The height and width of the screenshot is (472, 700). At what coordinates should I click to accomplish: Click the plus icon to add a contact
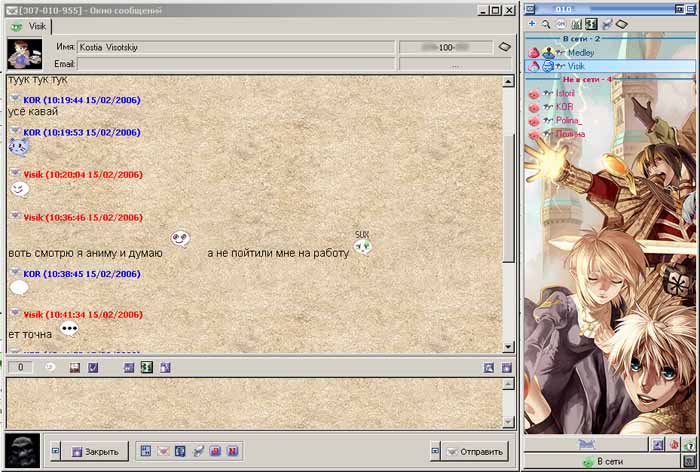pyautogui.click(x=532, y=23)
